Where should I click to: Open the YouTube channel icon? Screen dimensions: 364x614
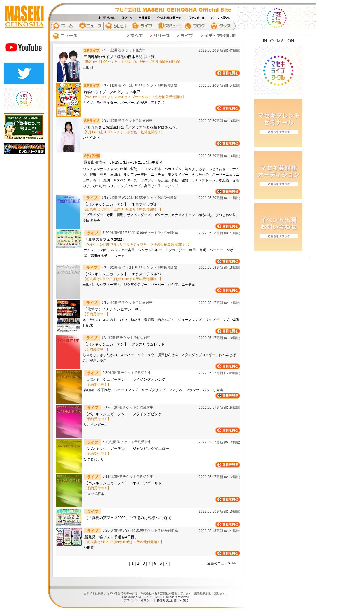pos(24,48)
